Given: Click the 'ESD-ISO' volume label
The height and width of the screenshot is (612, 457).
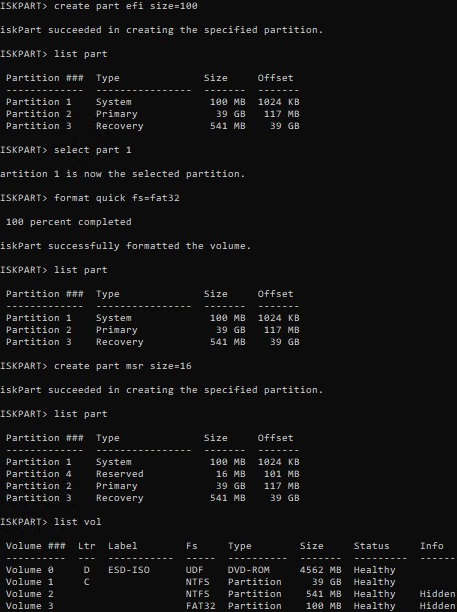Looking at the screenshot, I should point(129,570).
